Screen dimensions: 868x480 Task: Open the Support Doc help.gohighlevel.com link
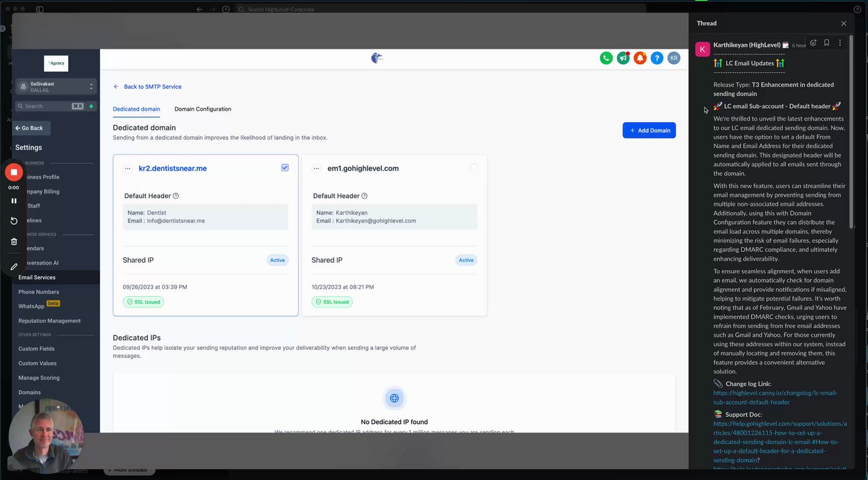tap(779, 441)
